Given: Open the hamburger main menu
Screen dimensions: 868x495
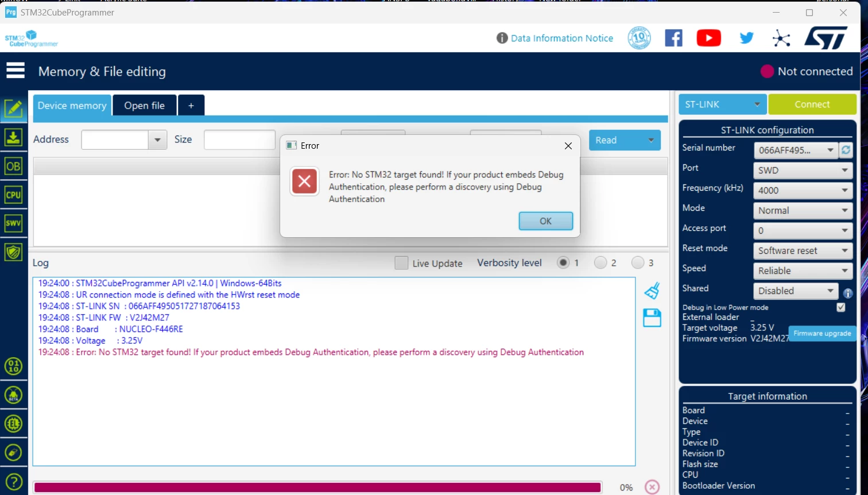Looking at the screenshot, I should coord(15,71).
